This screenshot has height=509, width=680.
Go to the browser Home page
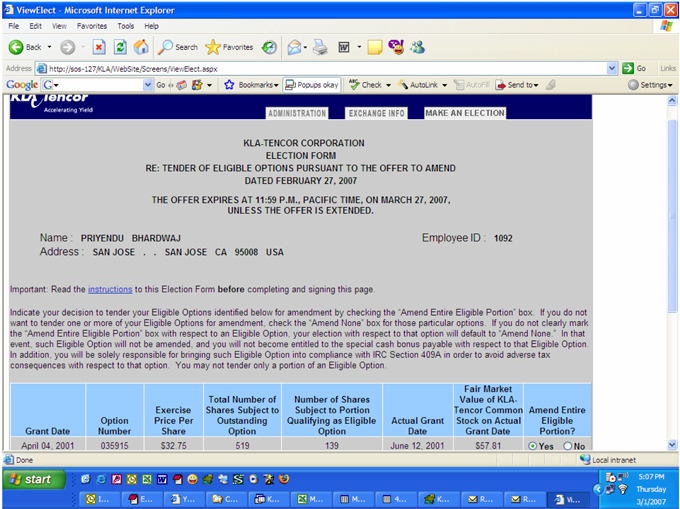click(141, 47)
